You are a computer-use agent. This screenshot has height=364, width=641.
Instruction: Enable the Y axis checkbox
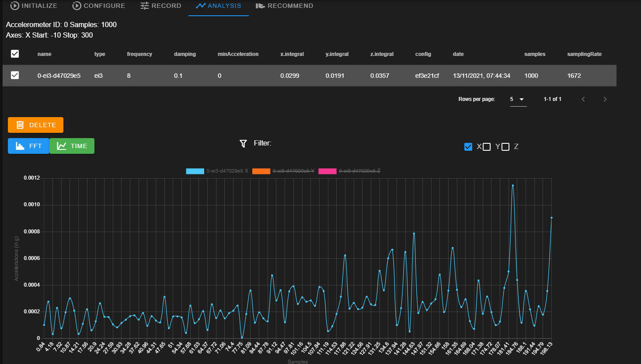click(x=487, y=147)
